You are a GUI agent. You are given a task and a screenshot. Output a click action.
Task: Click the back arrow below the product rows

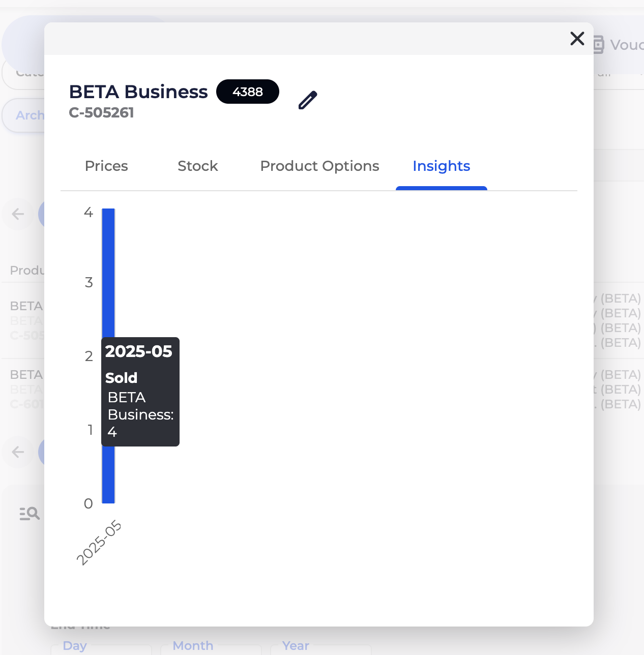tap(18, 452)
